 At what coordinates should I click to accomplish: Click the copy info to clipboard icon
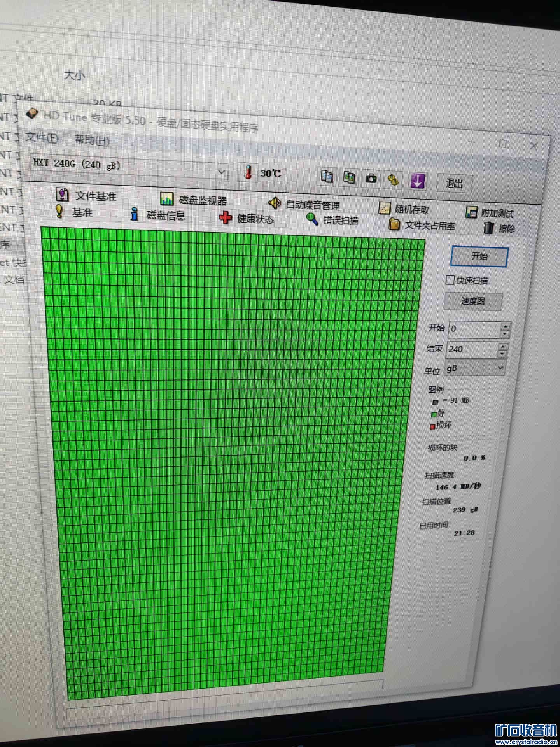click(x=327, y=177)
